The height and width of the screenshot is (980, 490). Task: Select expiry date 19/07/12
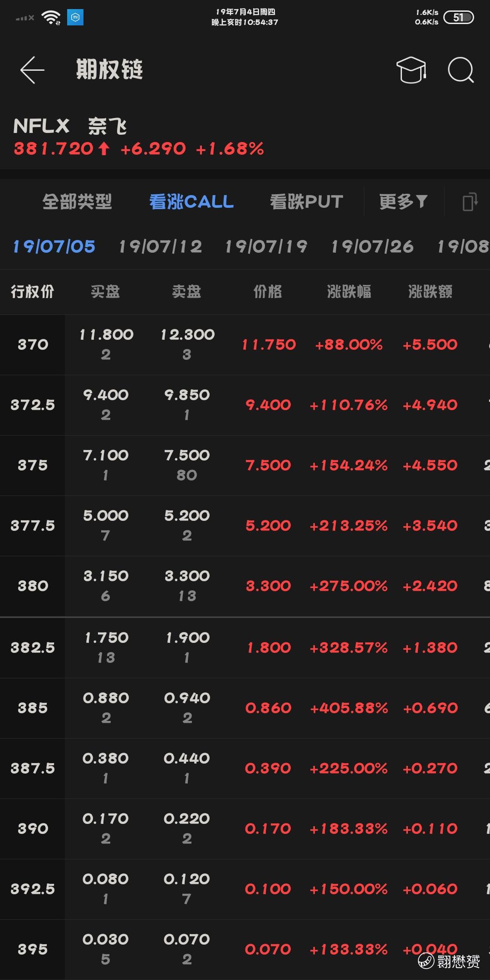coord(160,246)
